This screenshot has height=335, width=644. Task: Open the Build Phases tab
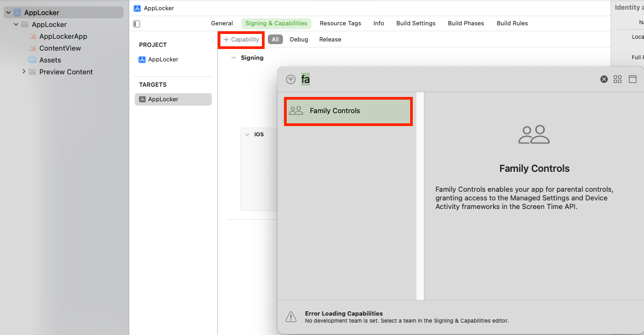pyautogui.click(x=466, y=23)
